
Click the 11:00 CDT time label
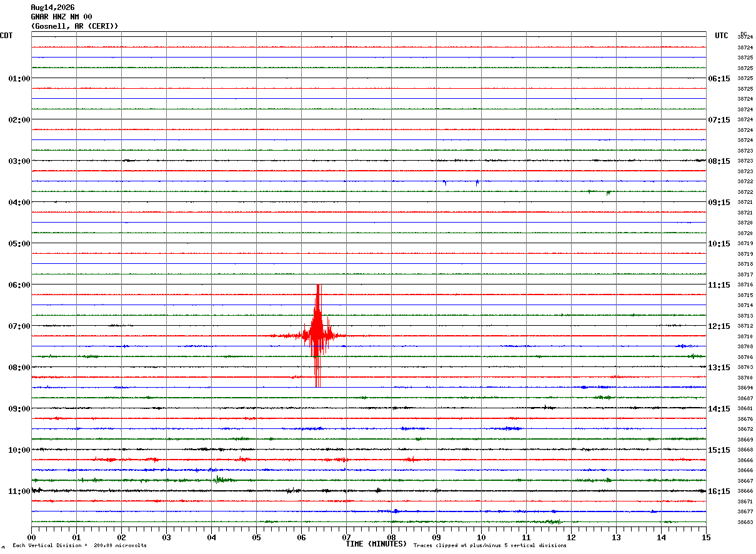[19, 491]
